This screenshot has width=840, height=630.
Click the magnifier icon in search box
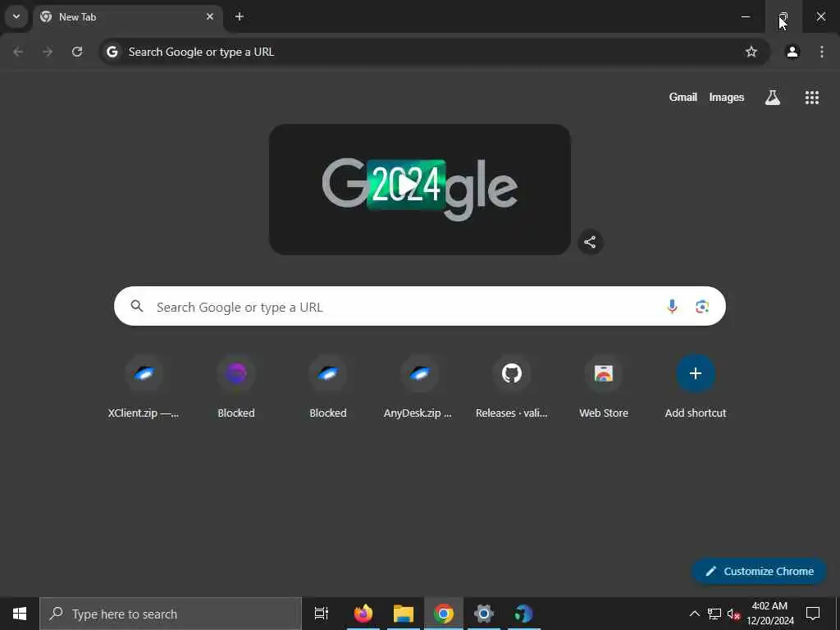pos(137,306)
